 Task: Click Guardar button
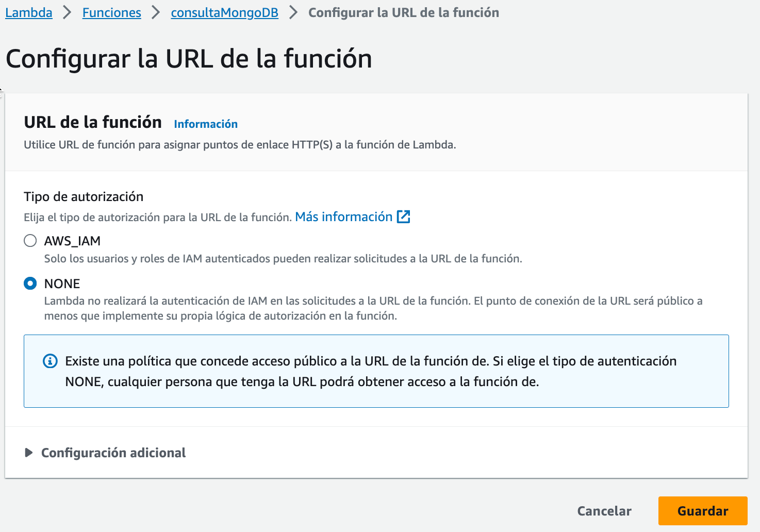point(703,511)
